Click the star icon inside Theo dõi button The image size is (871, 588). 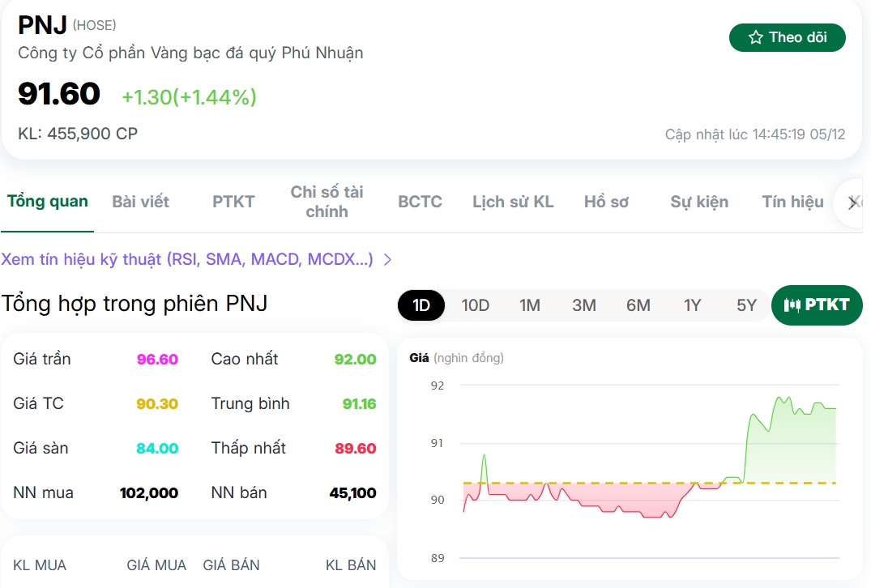tap(755, 37)
